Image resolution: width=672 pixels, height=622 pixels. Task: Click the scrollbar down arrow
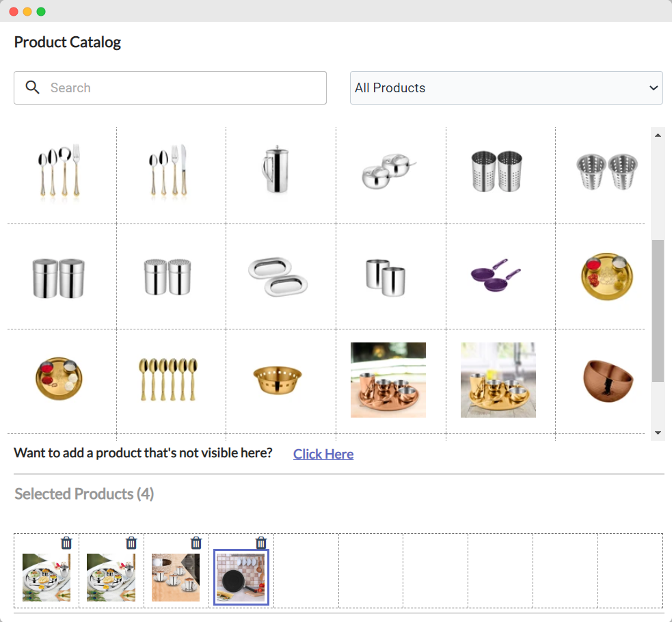tap(658, 433)
